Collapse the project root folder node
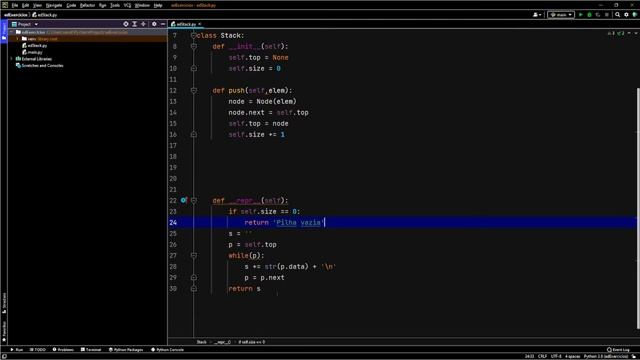Screen dimensions: 640x360 pyautogui.click(x=11, y=32)
